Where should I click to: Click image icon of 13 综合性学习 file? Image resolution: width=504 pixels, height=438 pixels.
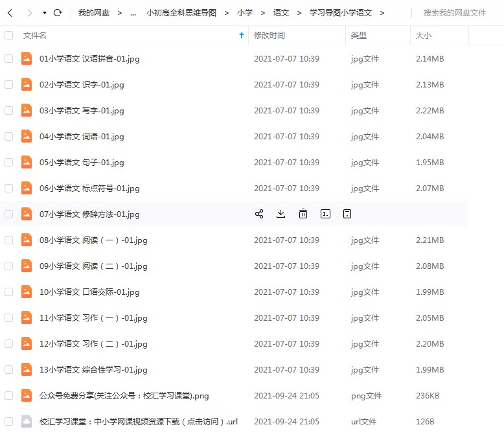coord(27,369)
